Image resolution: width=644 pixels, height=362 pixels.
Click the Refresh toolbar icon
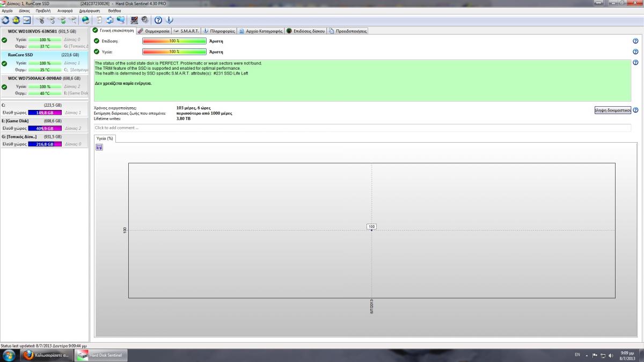(x=6, y=20)
